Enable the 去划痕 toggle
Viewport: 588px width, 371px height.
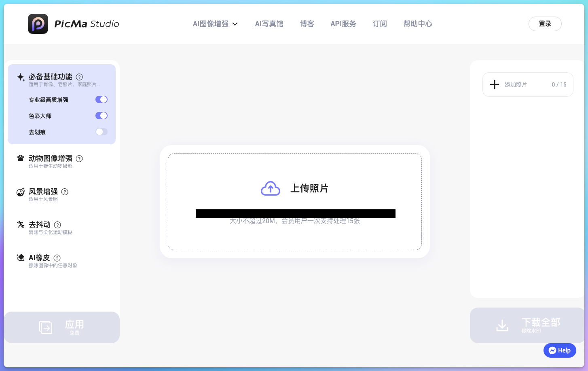[101, 132]
